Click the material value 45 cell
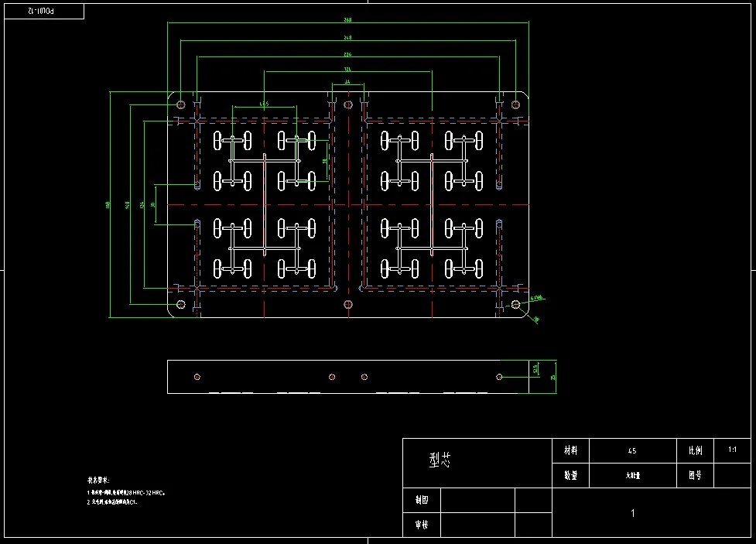This screenshot has width=756, height=544. tap(632, 451)
